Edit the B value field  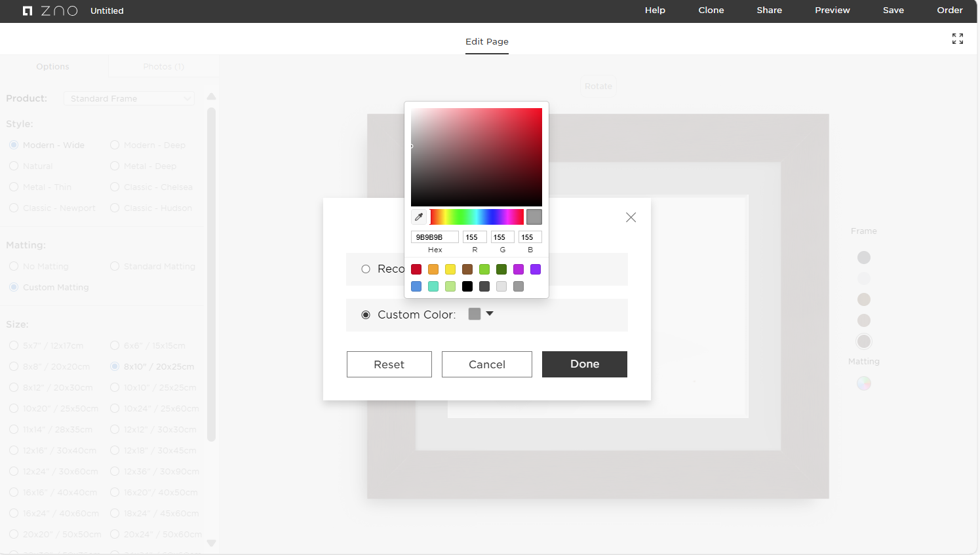tap(530, 237)
